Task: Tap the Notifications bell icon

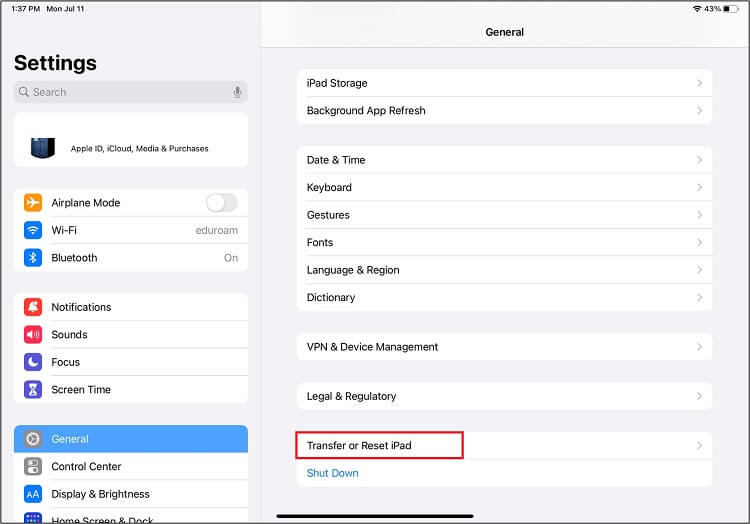Action: pyautogui.click(x=33, y=307)
